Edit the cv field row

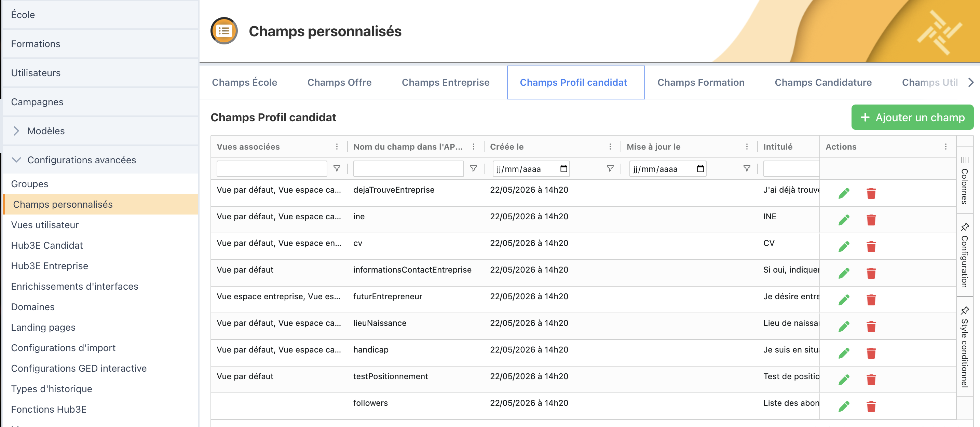point(844,246)
